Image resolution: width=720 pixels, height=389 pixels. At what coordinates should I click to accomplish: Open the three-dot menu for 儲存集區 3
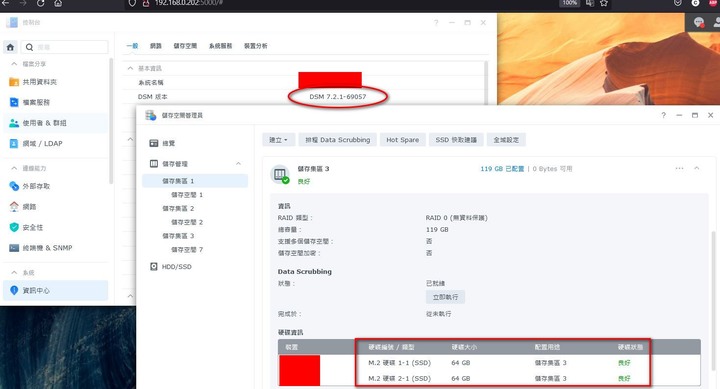(x=679, y=168)
